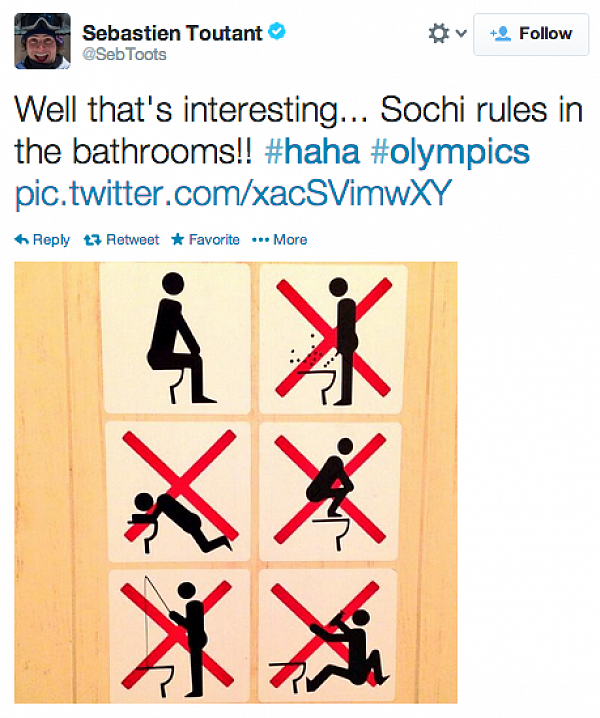Screen dimensions: 600x718
Task: Open the #haha hashtag
Action: point(312,152)
